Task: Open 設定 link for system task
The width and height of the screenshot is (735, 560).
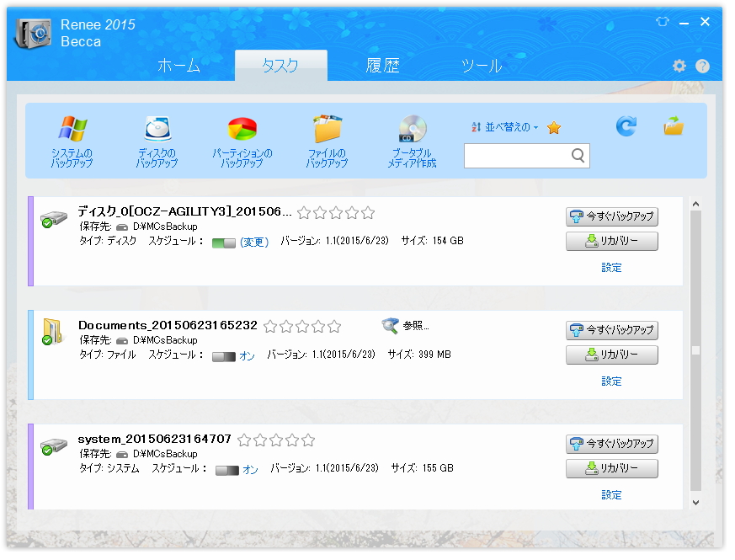Action: 611,494
